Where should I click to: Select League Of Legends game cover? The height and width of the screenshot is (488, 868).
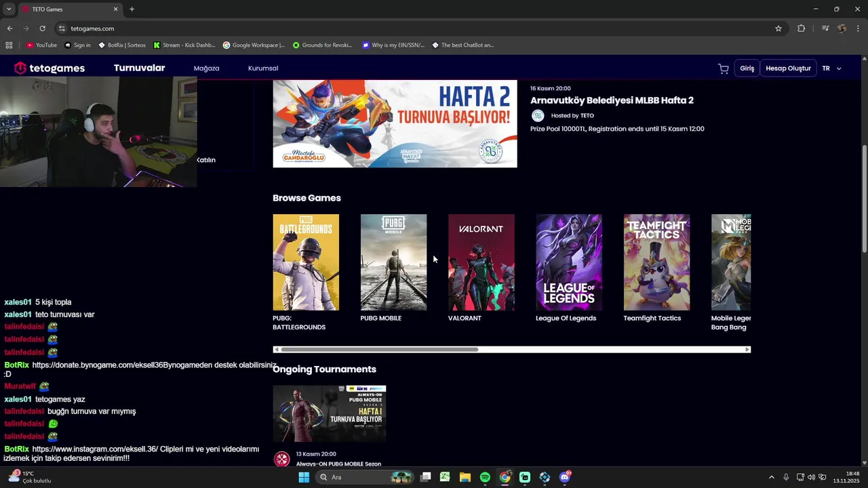point(569,262)
